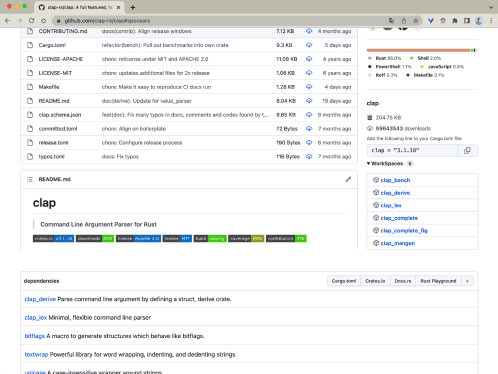Select the Shell language entry
This screenshot has width=498, height=374.
click(x=425, y=58)
